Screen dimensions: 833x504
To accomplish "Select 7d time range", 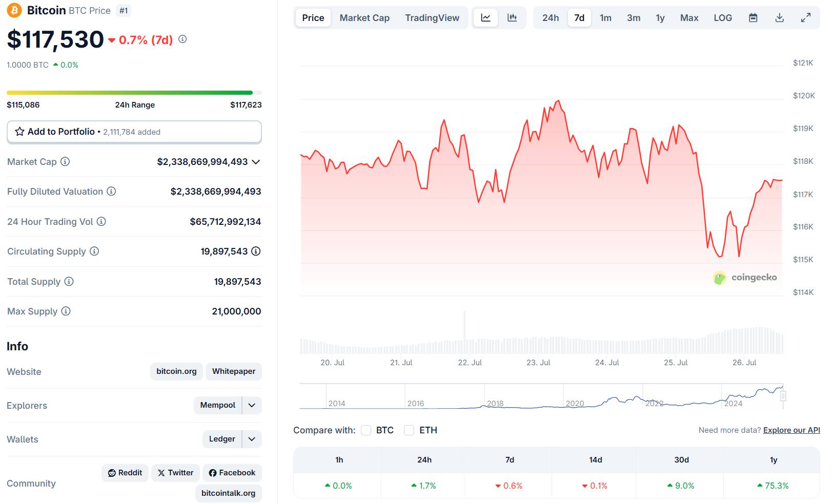I will click(x=579, y=18).
